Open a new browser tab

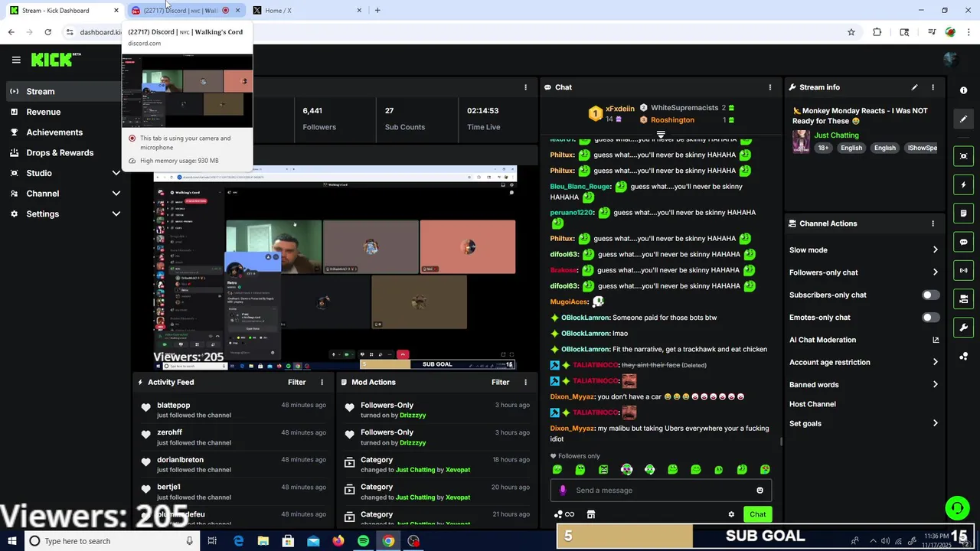tap(377, 11)
